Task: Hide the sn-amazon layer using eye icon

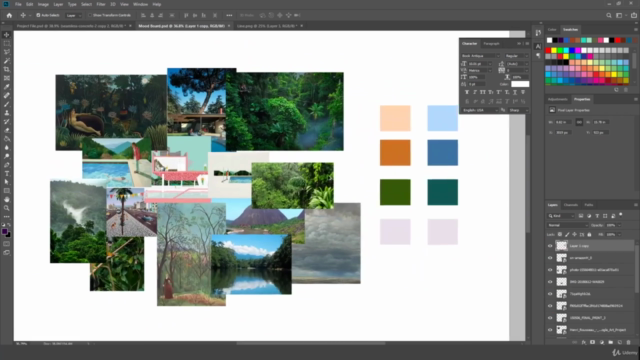Action: click(550, 258)
